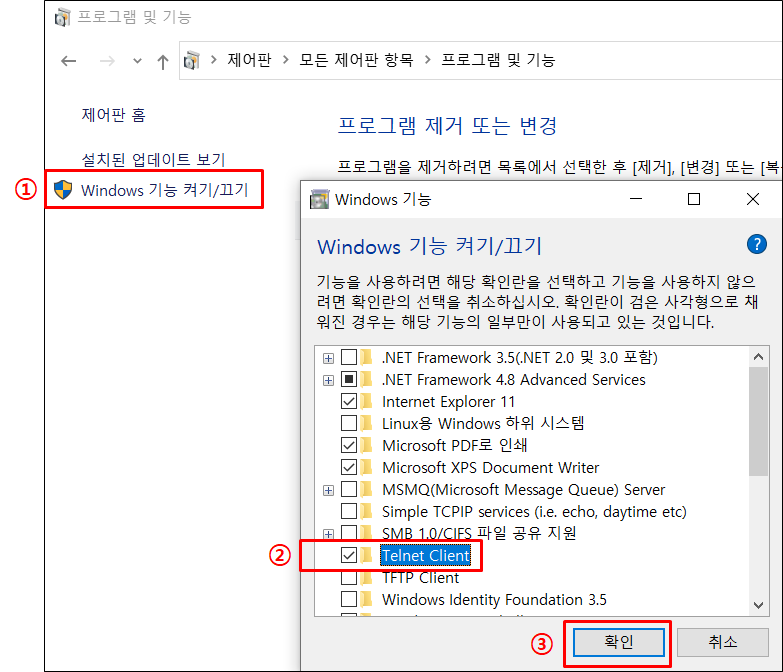Viewport: 783px width, 672px height.
Task: Click folder icon of .NET Framework 4.8
Action: (x=367, y=379)
